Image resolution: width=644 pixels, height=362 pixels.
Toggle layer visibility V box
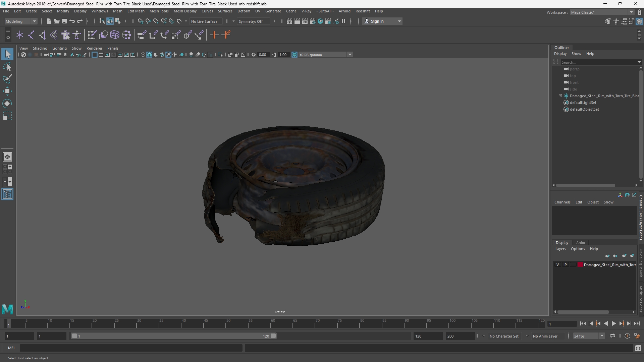pos(558,265)
